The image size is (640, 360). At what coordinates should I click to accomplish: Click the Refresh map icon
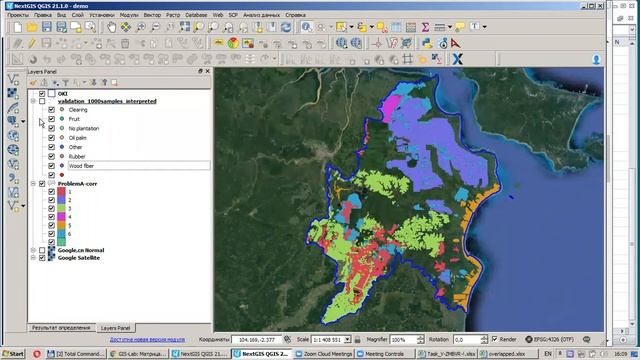[286, 27]
